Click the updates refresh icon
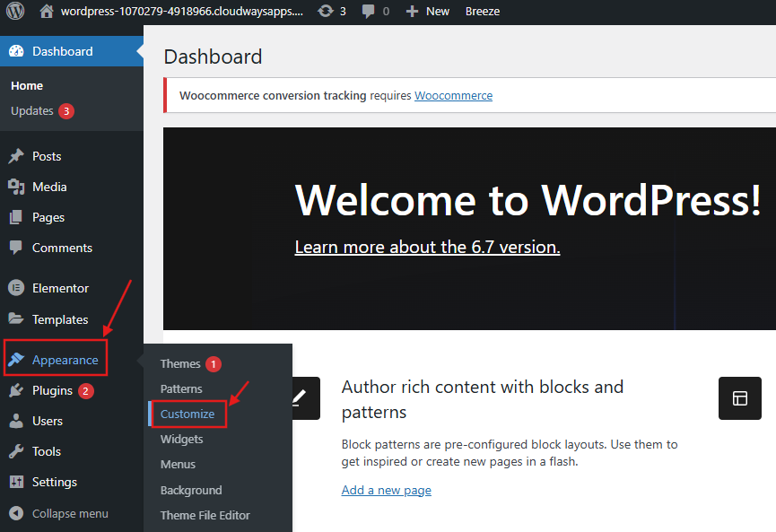 [326, 12]
